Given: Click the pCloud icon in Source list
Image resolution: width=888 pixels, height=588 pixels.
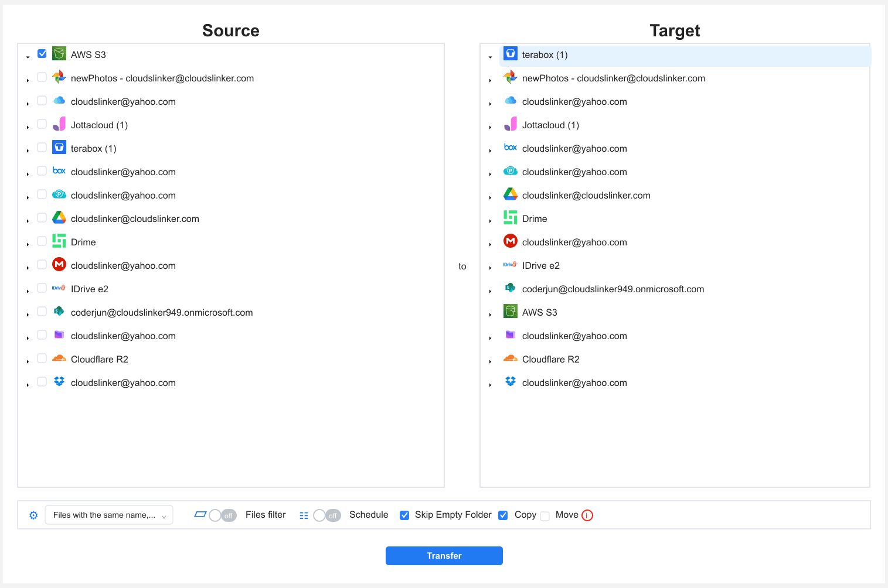Looking at the screenshot, I should pyautogui.click(x=59, y=194).
